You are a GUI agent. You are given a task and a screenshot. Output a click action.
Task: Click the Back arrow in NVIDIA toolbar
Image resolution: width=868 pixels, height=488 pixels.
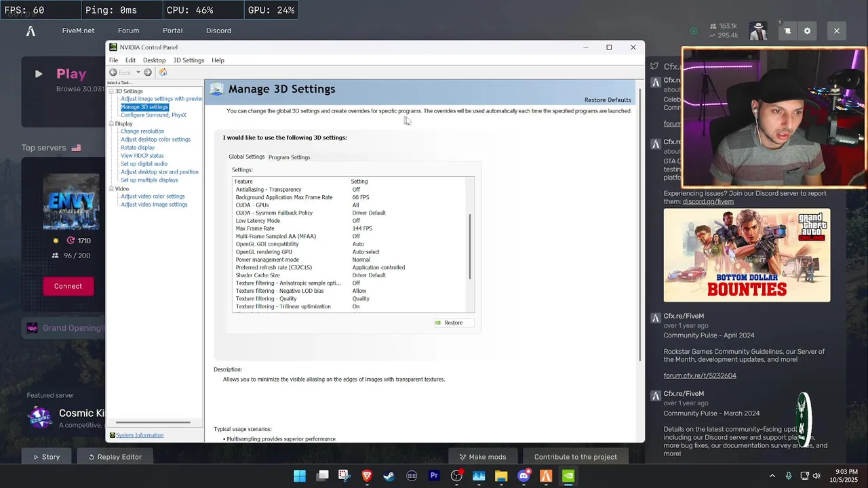(x=113, y=73)
